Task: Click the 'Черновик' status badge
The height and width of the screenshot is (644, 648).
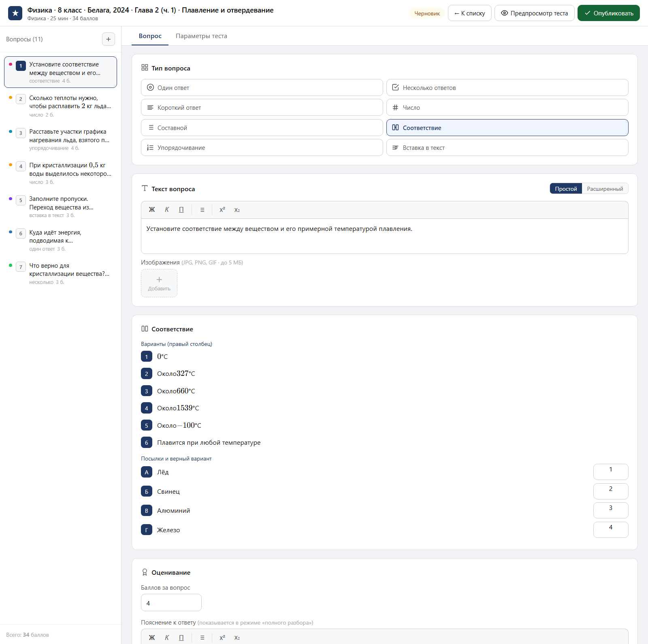Action: point(427,13)
